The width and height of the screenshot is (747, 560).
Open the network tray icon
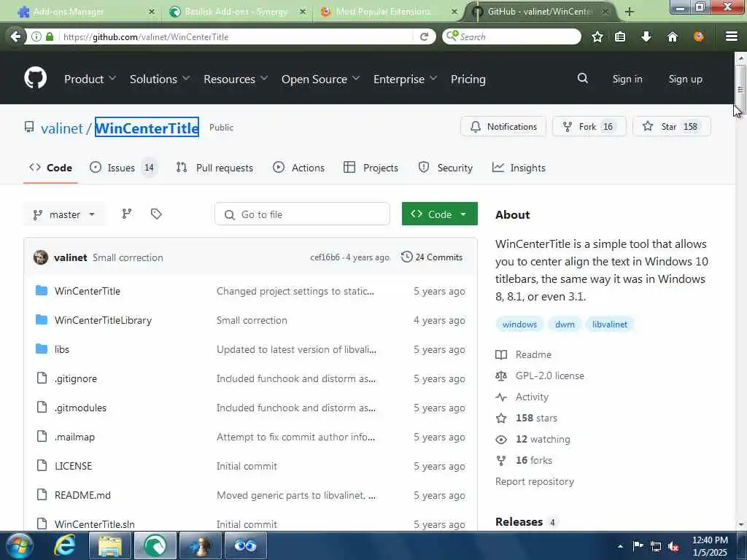click(656, 547)
